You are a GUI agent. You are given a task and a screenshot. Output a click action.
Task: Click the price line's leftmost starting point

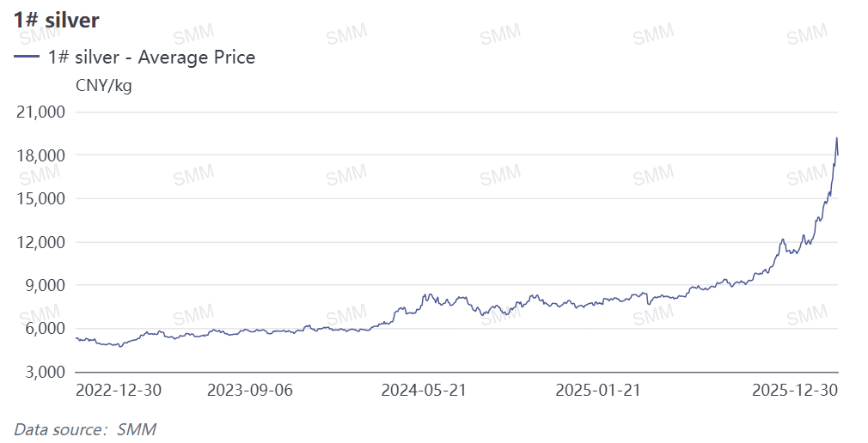[x=77, y=338]
